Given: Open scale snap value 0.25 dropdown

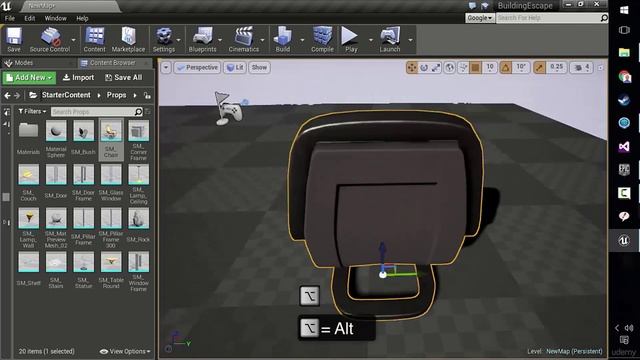Looking at the screenshot, I should pos(556,67).
